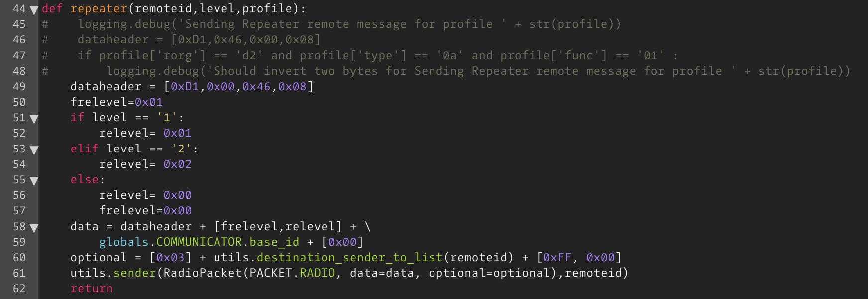The width and height of the screenshot is (868, 299).
Task: Click the PACKET.RADIO constant
Action: pos(292,273)
